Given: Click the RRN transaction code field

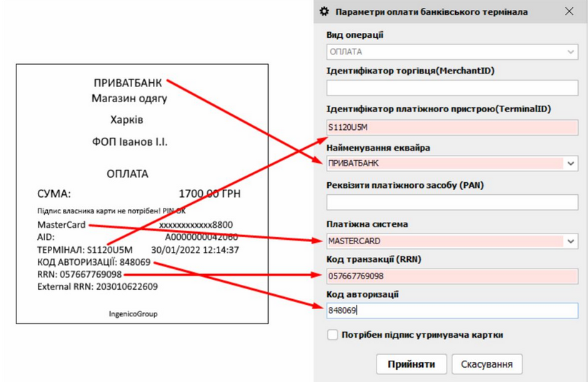Looking at the screenshot, I should [x=452, y=276].
